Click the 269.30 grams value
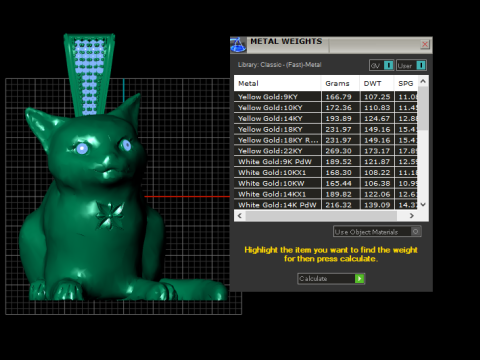Screen dimensions: 480x360 (338, 151)
